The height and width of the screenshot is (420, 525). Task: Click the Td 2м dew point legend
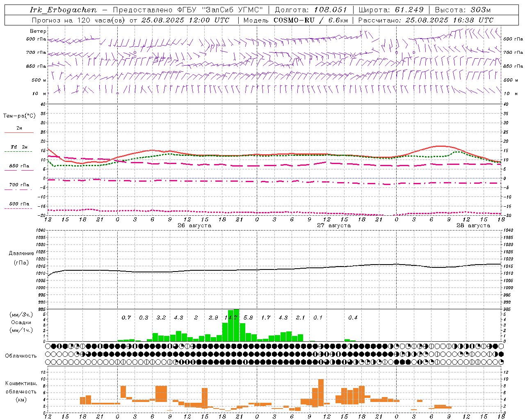pyautogui.click(x=19, y=147)
